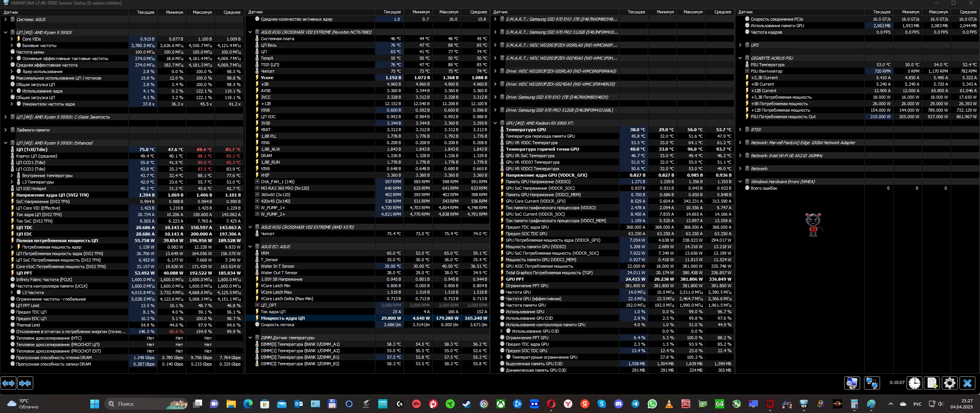
Task: Show hidden tray icons chevron
Action: pyautogui.click(x=890, y=404)
